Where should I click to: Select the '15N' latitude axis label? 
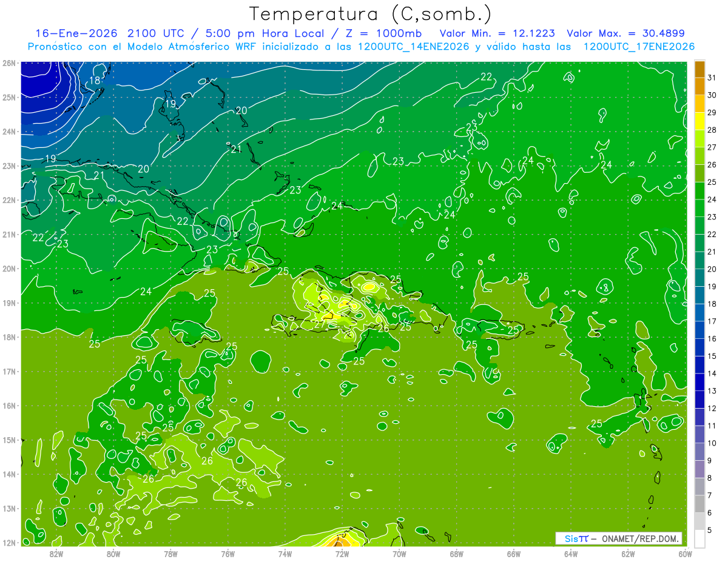tap(8, 440)
